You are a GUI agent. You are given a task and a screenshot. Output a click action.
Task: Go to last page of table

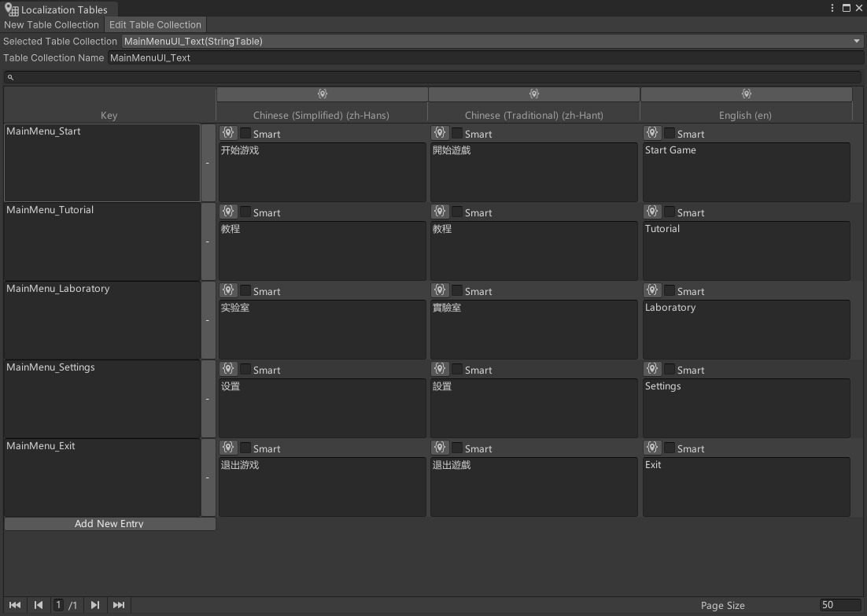[119, 605]
